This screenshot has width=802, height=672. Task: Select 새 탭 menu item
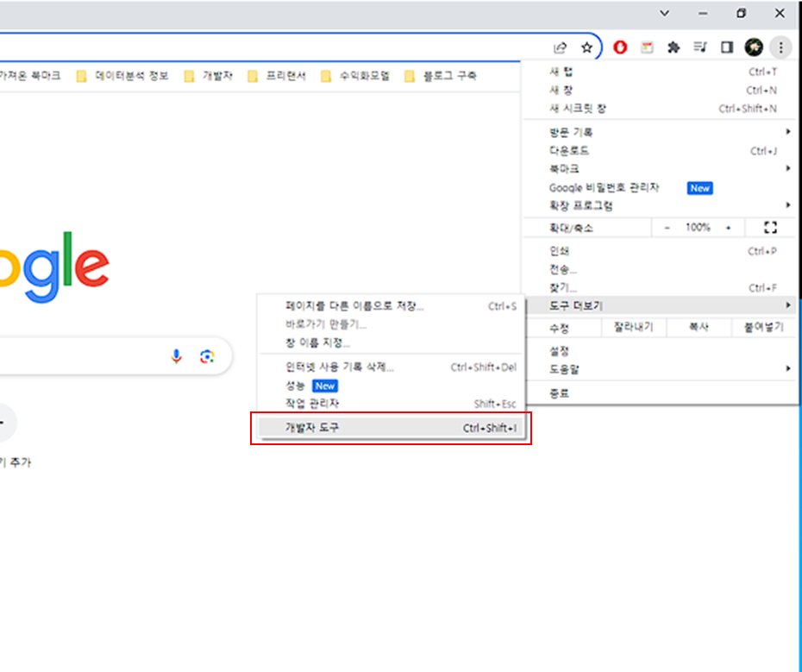coord(661,72)
